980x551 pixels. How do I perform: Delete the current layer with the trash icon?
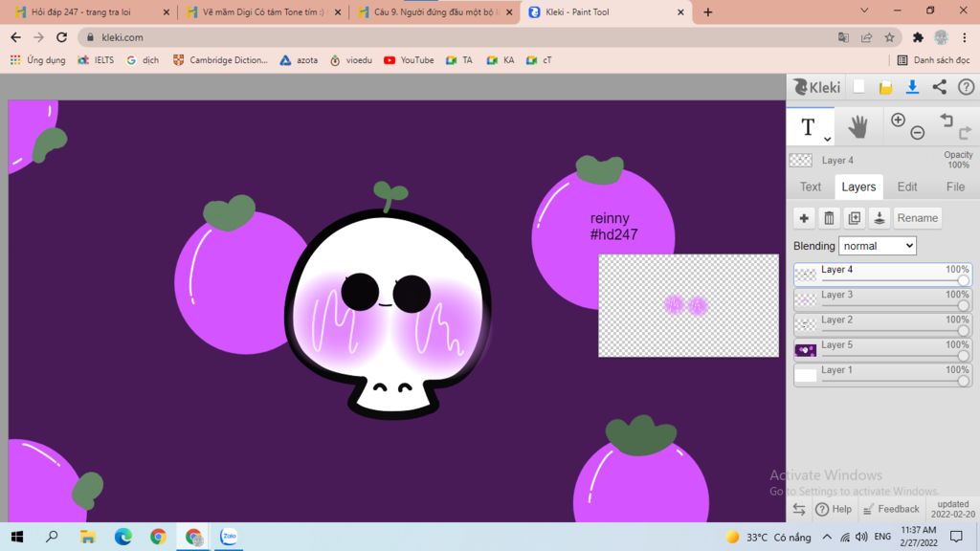coord(829,218)
